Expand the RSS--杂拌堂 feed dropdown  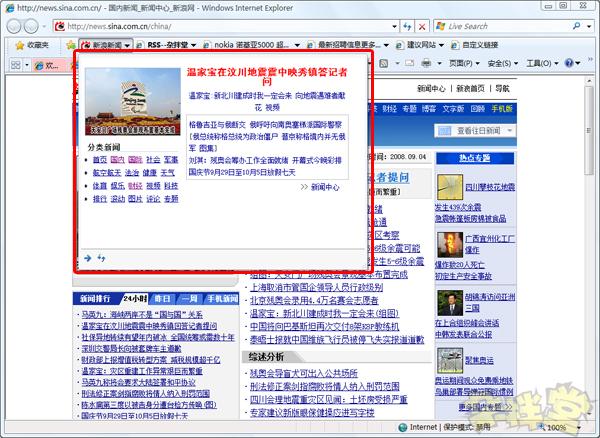click(194, 45)
